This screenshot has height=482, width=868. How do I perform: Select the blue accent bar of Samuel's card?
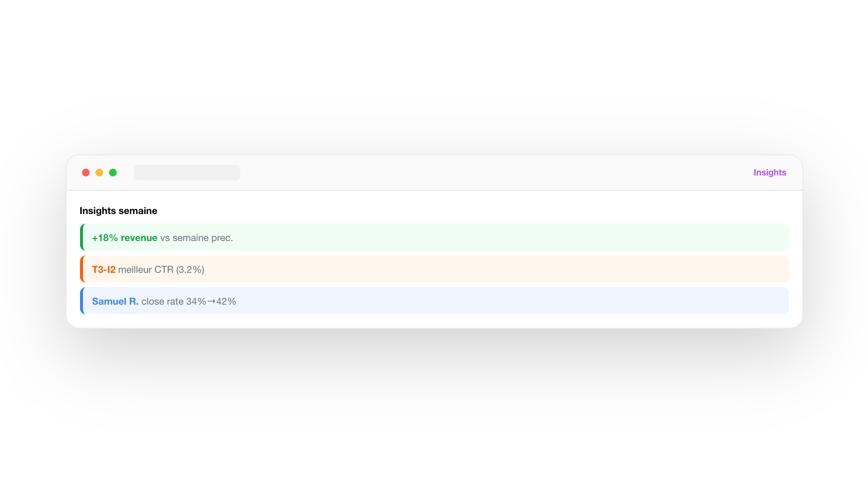point(82,300)
